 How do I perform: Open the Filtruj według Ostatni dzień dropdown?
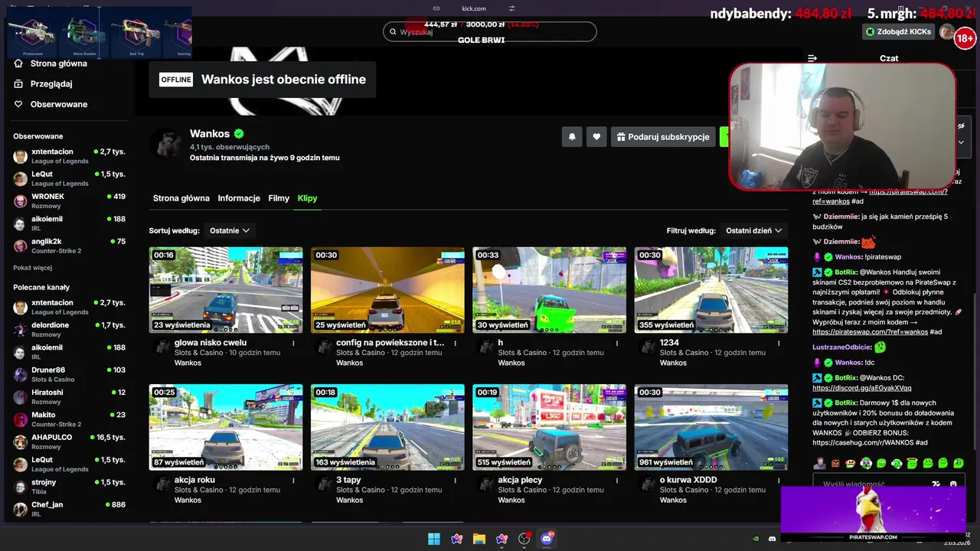[x=754, y=230]
